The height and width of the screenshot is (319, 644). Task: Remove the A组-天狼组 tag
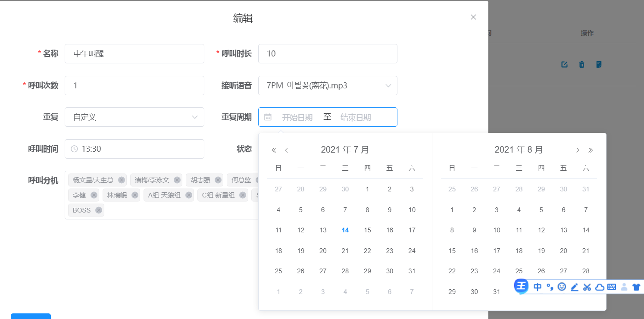[189, 195]
